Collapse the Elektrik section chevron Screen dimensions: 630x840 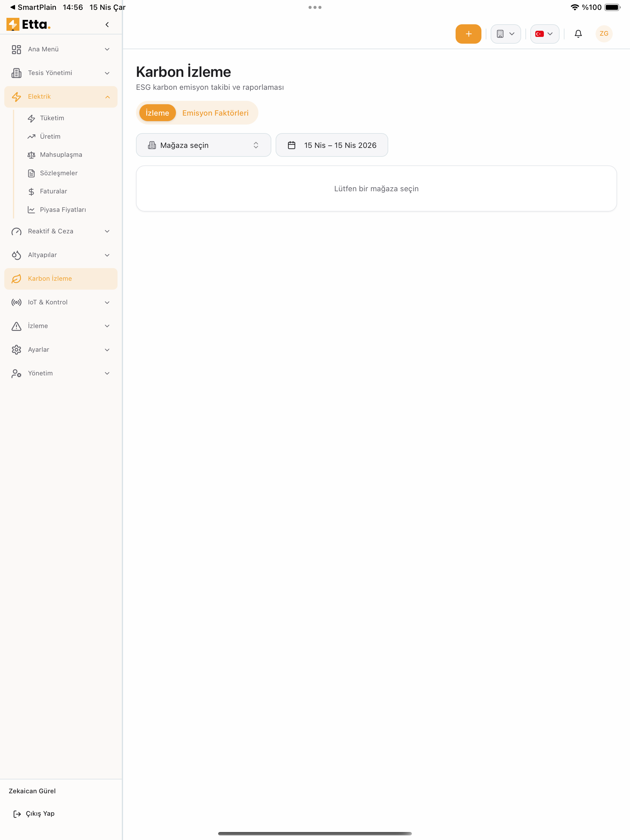[x=107, y=97]
